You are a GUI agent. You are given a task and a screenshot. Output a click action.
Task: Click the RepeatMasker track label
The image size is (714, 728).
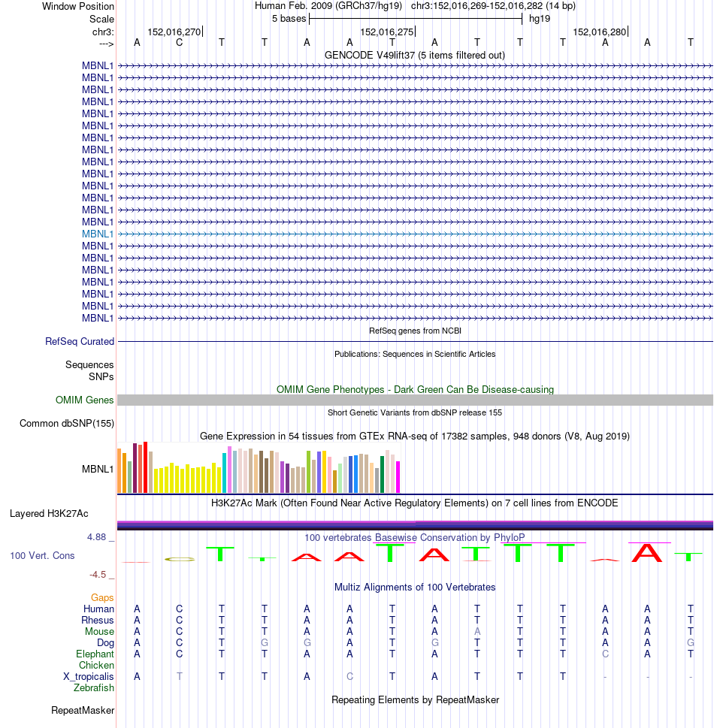click(x=83, y=711)
